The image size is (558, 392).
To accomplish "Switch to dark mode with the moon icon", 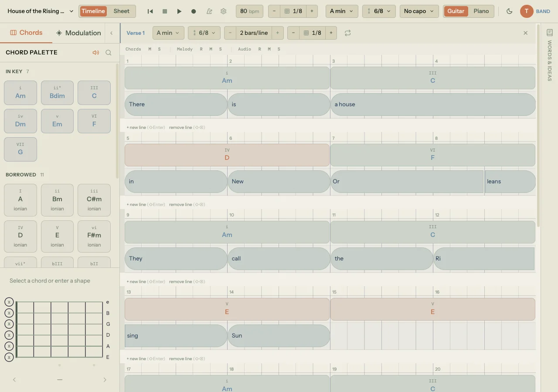I will [509, 12].
